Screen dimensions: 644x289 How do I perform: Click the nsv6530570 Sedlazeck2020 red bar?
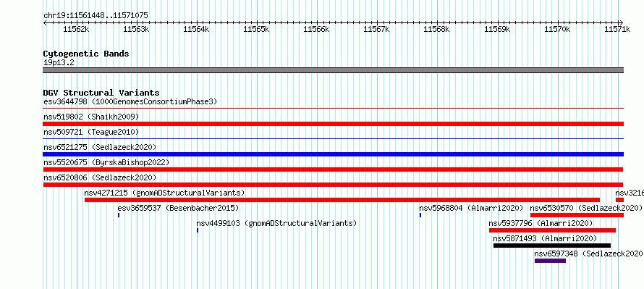[x=577, y=215]
